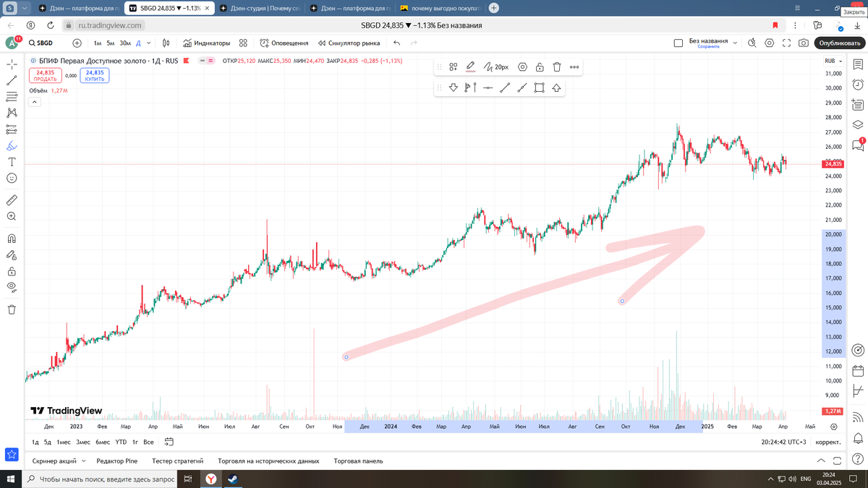The image size is (868, 488).
Task: Toggle layout selection square icon
Action: (x=678, y=43)
